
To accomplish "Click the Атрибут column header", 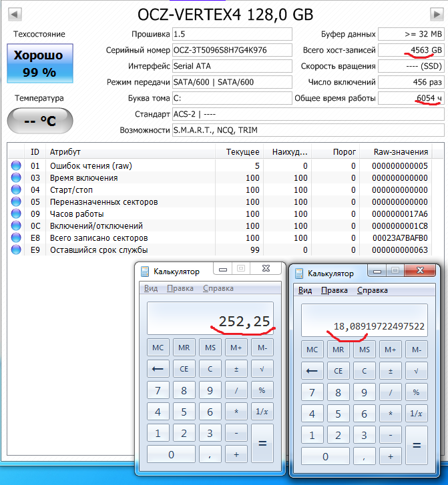I will pos(130,152).
